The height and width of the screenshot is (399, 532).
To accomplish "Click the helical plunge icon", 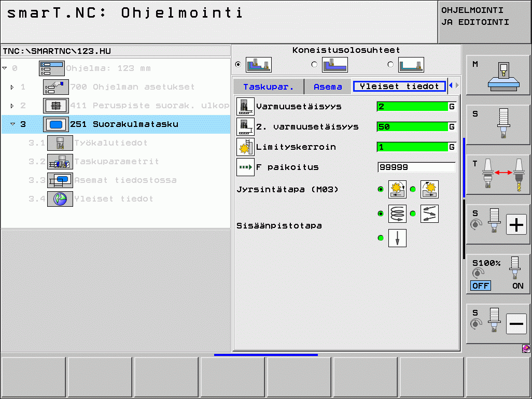I will tap(397, 213).
